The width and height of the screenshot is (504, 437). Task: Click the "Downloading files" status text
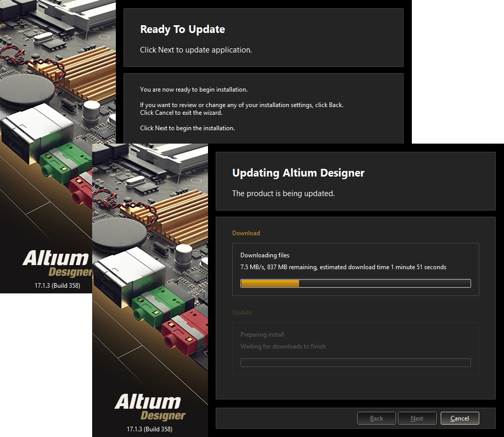point(265,255)
